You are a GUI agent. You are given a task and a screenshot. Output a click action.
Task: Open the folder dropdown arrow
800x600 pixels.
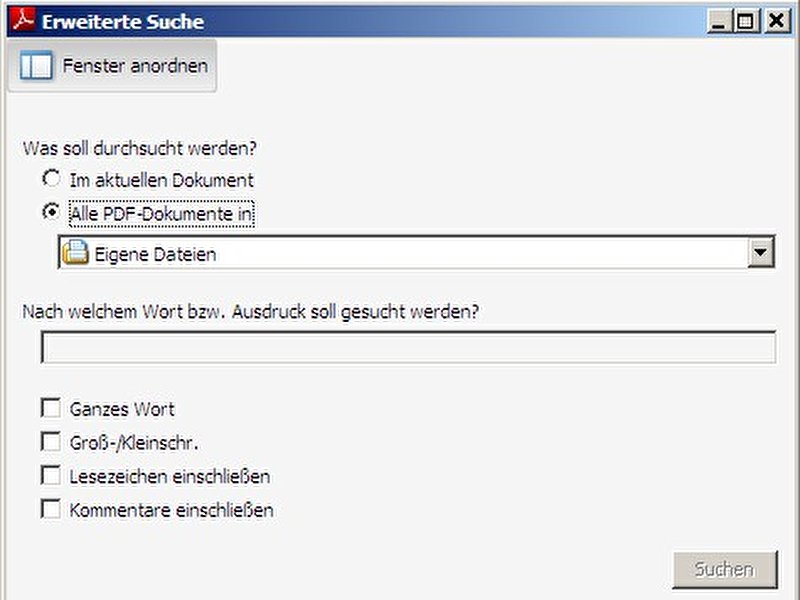[x=760, y=253]
